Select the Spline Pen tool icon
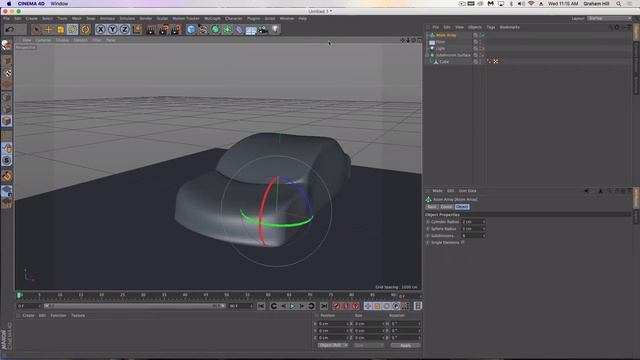The width and height of the screenshot is (640, 360). (203, 29)
